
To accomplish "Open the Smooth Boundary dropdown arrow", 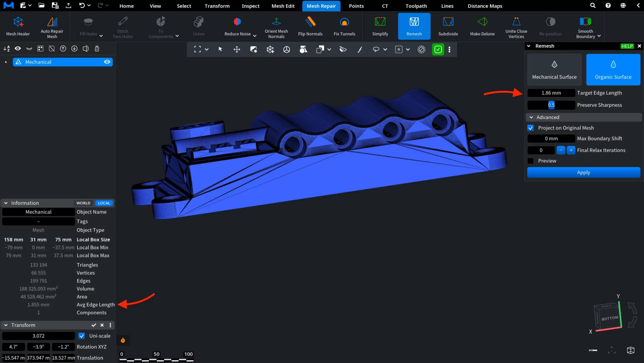I will pos(599,36).
